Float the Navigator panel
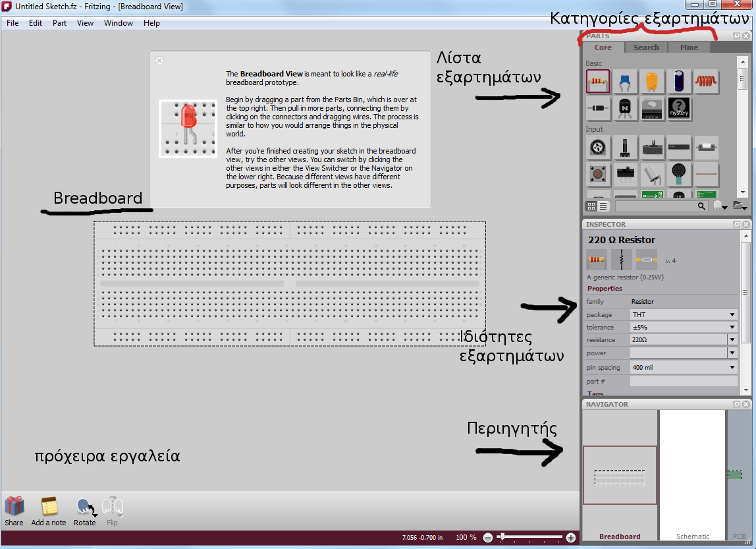 point(736,404)
